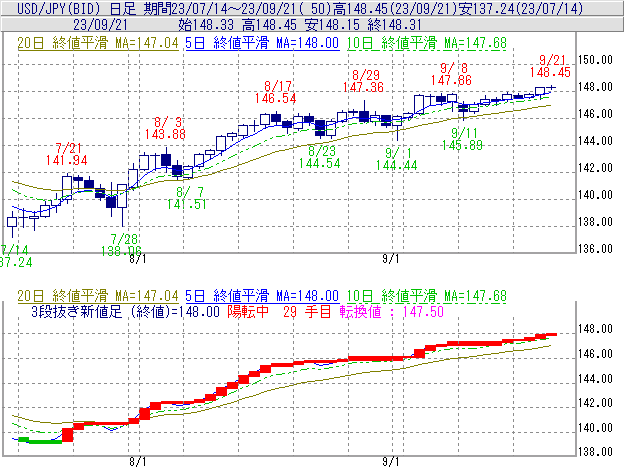
Task: Click the closing price 終148.31
Action: (394, 25)
